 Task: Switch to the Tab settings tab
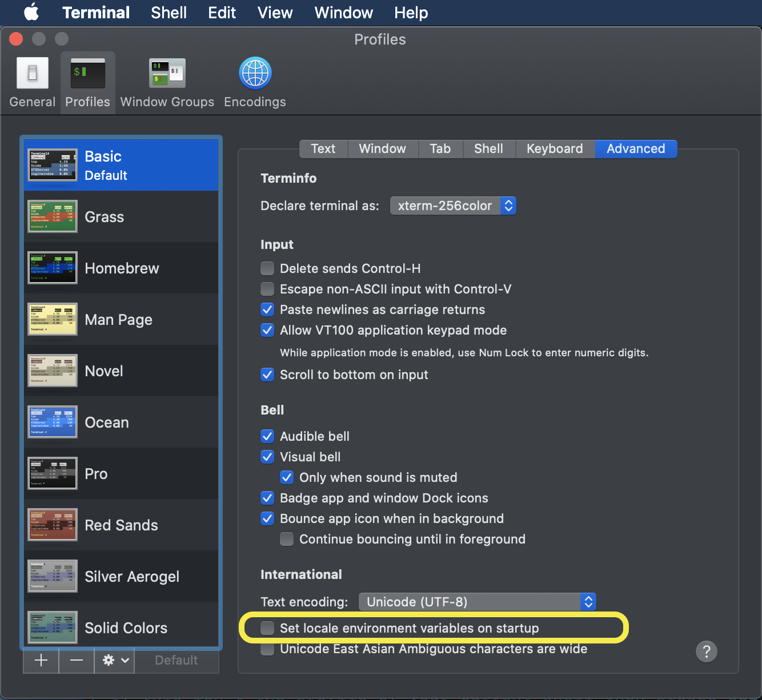pos(440,148)
